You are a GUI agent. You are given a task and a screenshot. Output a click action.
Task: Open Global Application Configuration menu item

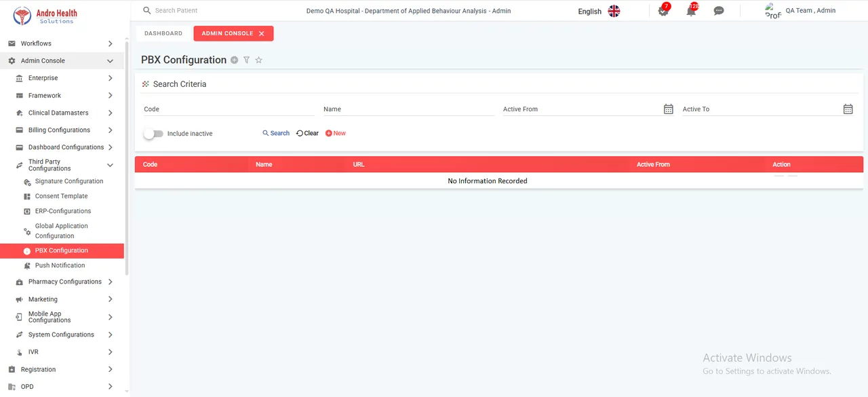pyautogui.click(x=62, y=231)
